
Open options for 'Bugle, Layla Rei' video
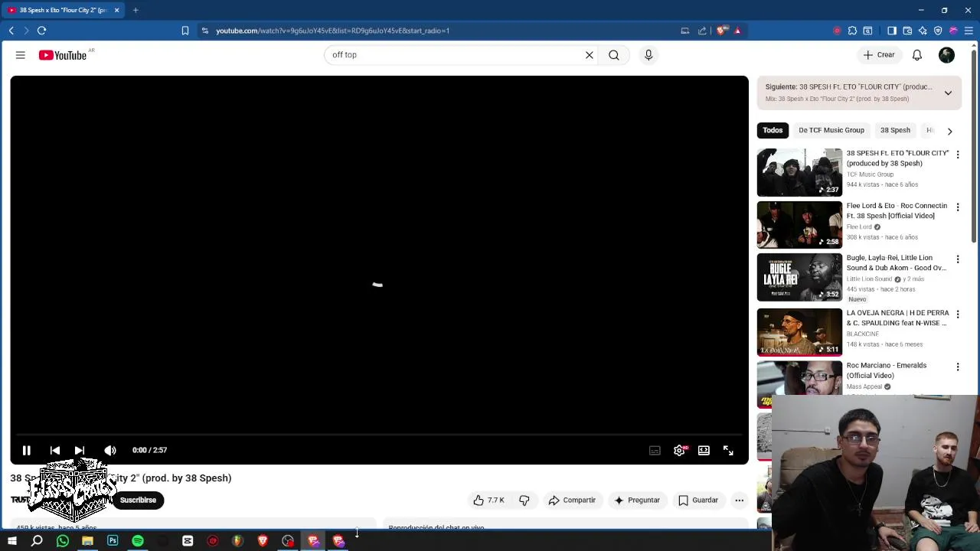point(957,259)
